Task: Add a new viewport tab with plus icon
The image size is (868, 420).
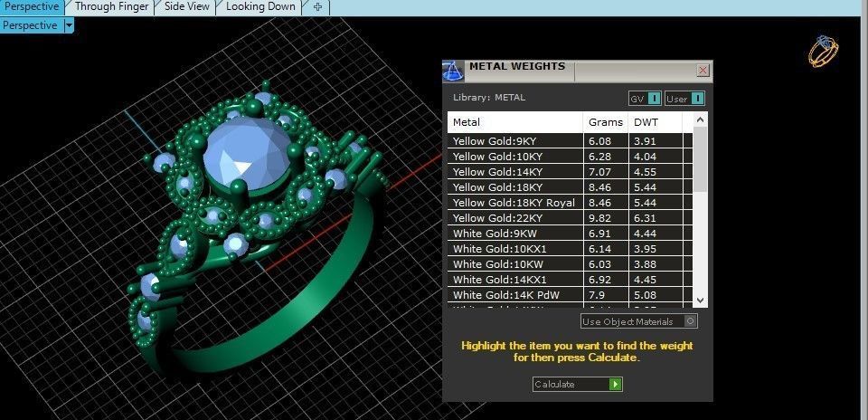Action: [x=317, y=7]
